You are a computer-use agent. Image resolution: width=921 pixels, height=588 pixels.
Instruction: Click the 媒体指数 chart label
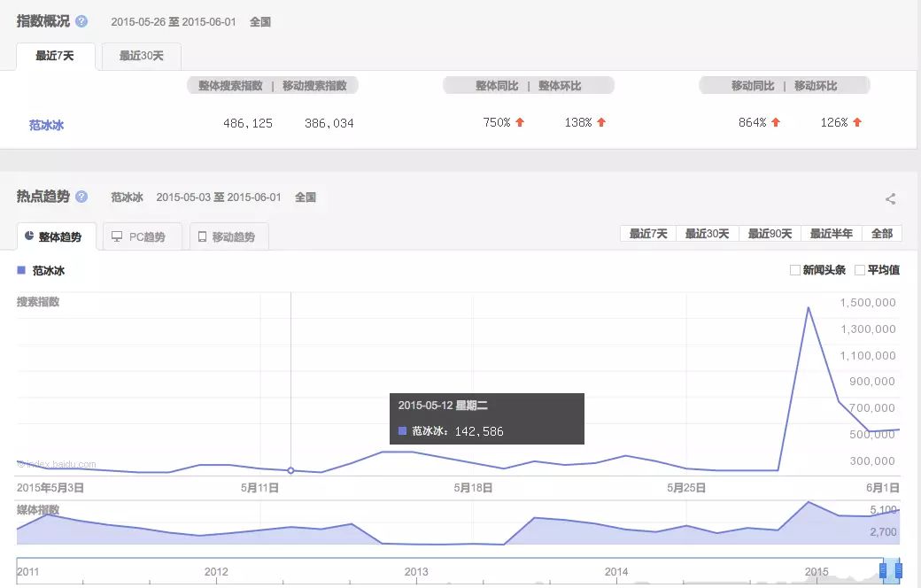tap(38, 510)
